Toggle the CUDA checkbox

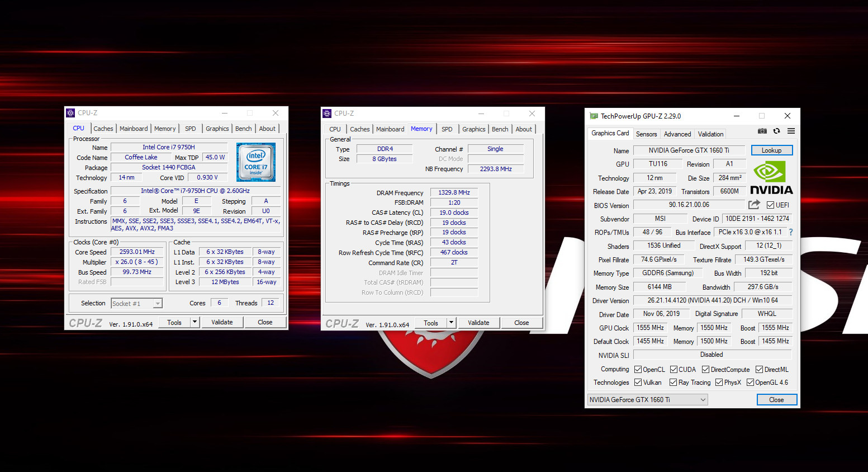(x=674, y=370)
